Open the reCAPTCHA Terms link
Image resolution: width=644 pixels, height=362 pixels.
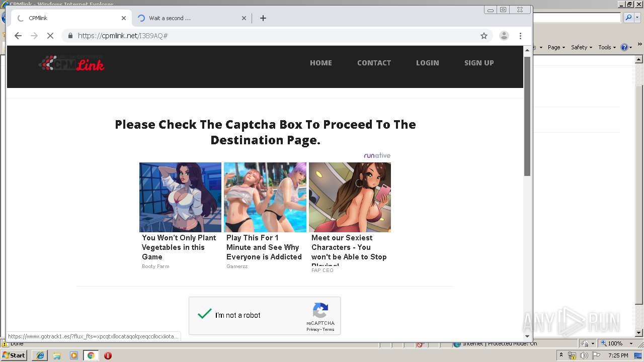coord(329,329)
